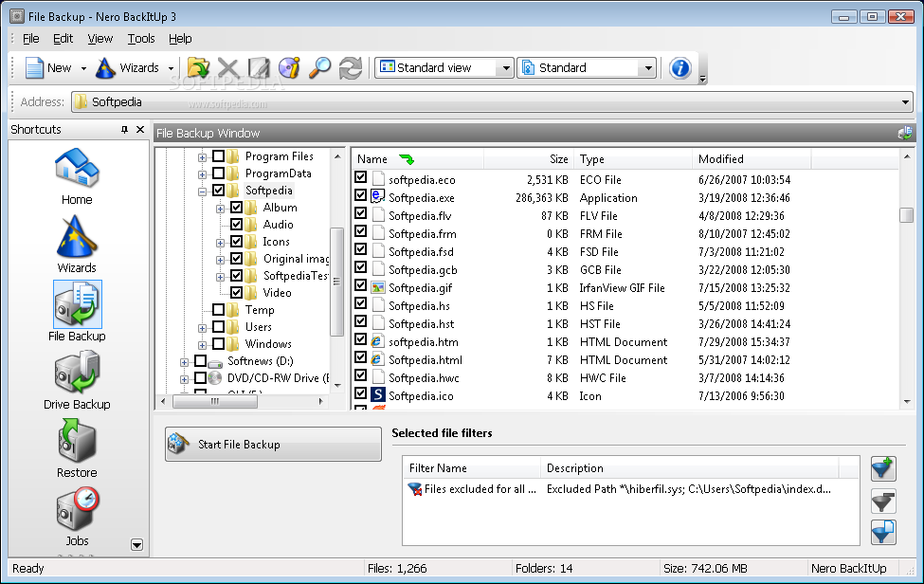Click the New document toolbar icon
This screenshot has height=584, width=924.
pos(34,67)
